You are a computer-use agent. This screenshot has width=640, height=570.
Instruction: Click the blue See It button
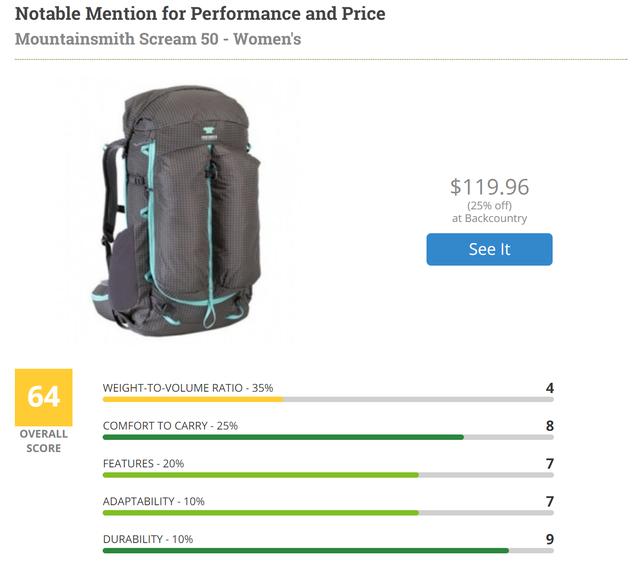coord(489,249)
